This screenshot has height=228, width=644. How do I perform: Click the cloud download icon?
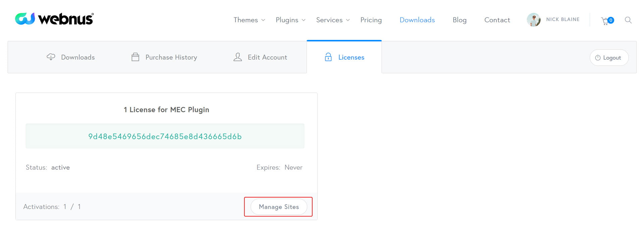51,57
